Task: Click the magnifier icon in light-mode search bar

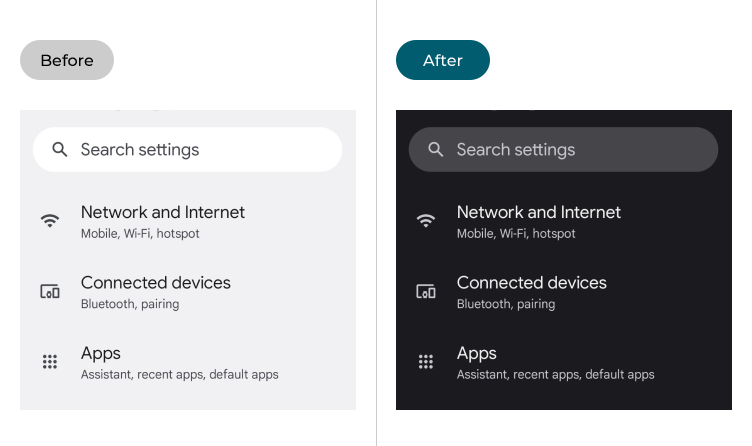Action: [60, 150]
